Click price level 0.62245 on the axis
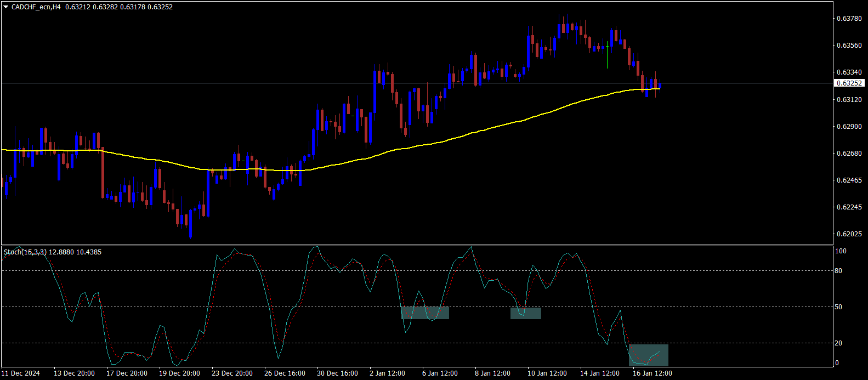868x380 pixels. point(848,207)
